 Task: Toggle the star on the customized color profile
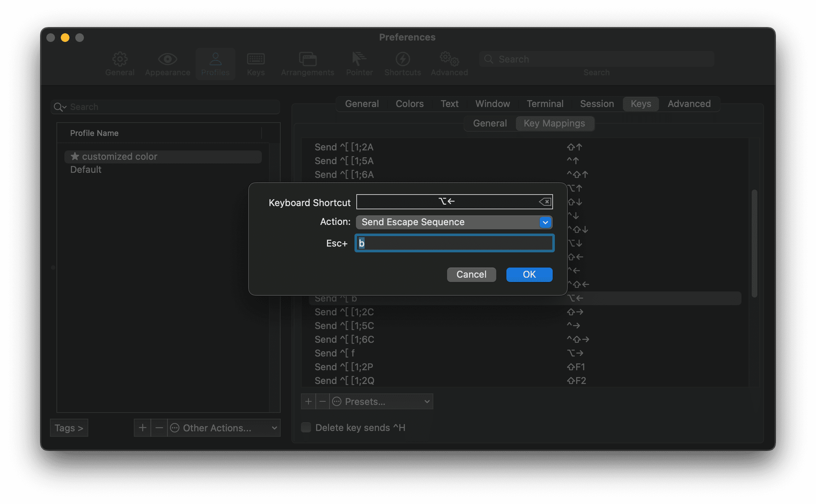tap(75, 156)
